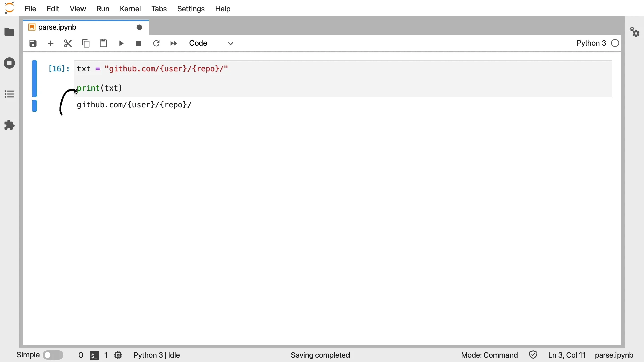This screenshot has width=644, height=362.
Task: Insert a new cell with plus icon
Action: (x=51, y=44)
